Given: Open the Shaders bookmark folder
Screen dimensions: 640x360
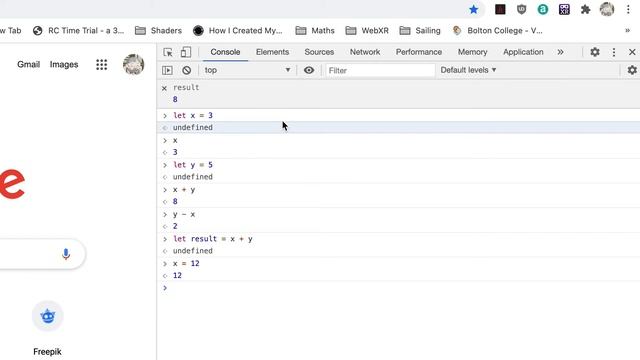Looking at the screenshot, I should click(158, 31).
